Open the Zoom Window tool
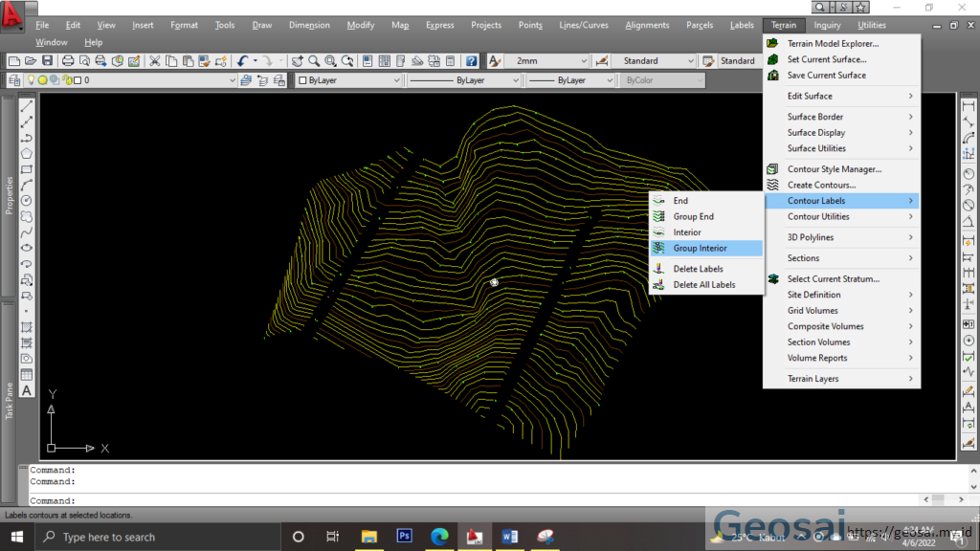The image size is (980, 551). [329, 60]
